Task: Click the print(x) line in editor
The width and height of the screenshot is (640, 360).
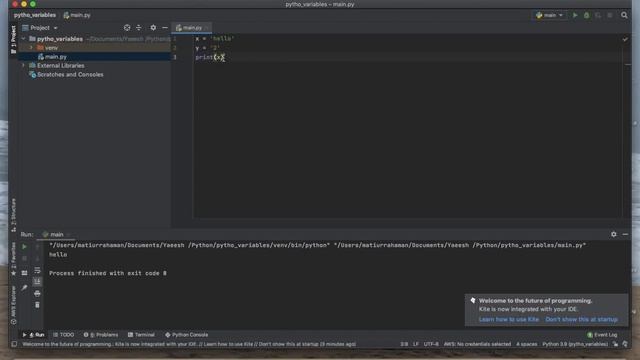Action: pyautogui.click(x=210, y=57)
